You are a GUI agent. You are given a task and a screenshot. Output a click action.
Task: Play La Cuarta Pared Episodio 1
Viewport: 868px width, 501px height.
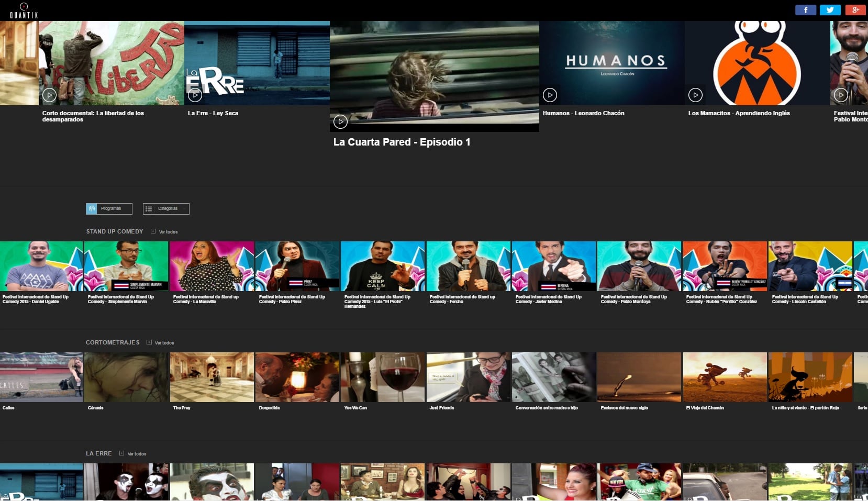(340, 122)
